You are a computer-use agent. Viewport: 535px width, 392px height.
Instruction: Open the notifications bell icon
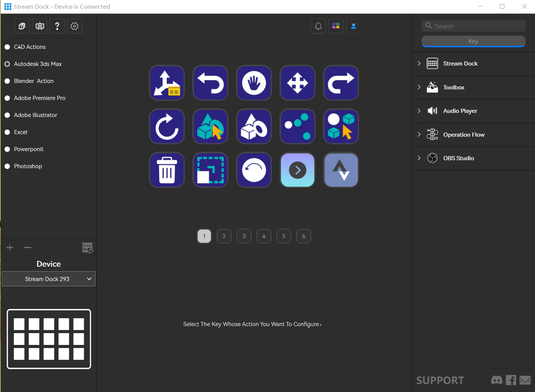pos(318,26)
